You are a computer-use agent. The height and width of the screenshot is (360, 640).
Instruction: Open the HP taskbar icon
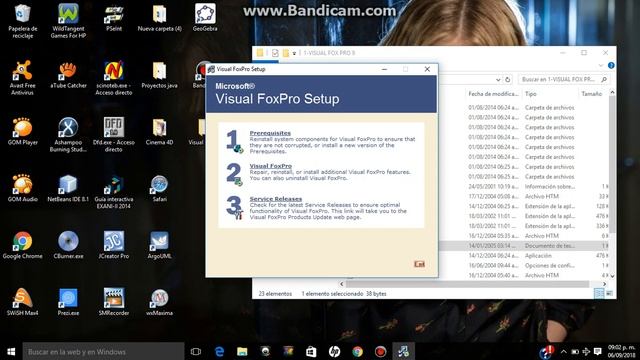(x=334, y=351)
